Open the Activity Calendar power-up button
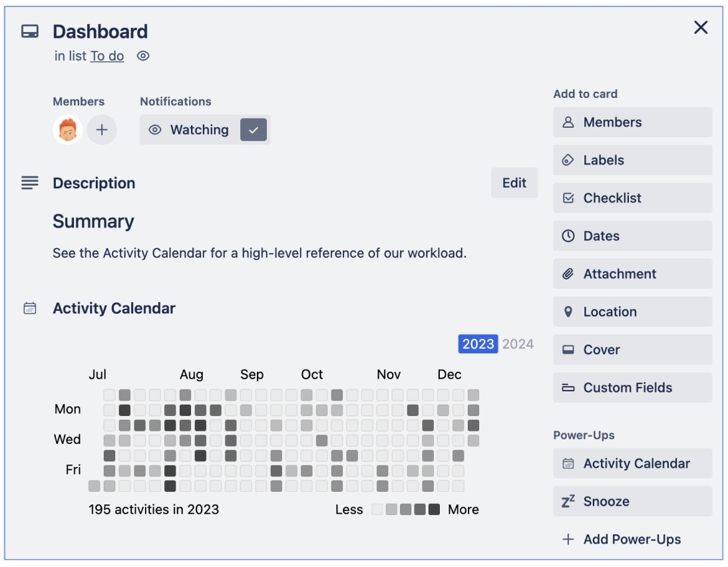The height and width of the screenshot is (567, 728). point(632,464)
